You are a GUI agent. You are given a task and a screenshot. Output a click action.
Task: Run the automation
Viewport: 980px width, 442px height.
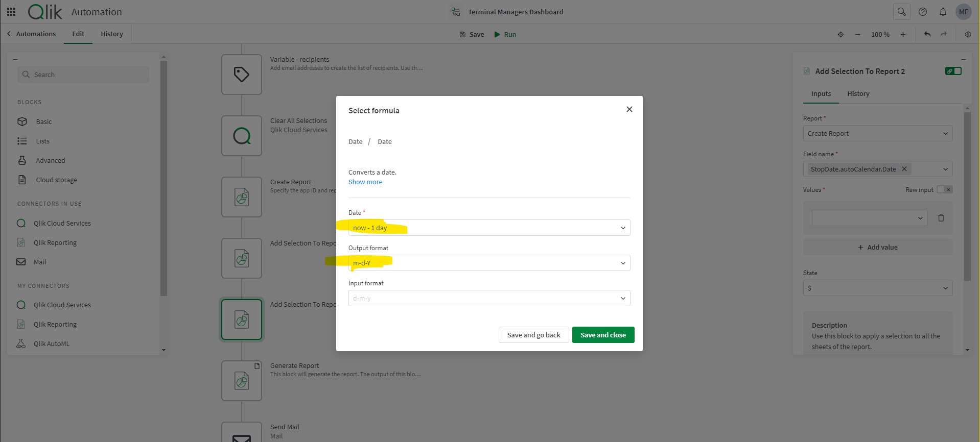(505, 34)
